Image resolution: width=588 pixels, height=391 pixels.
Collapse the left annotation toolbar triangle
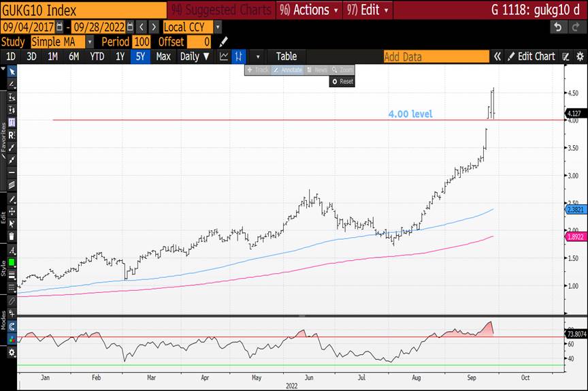(3, 69)
